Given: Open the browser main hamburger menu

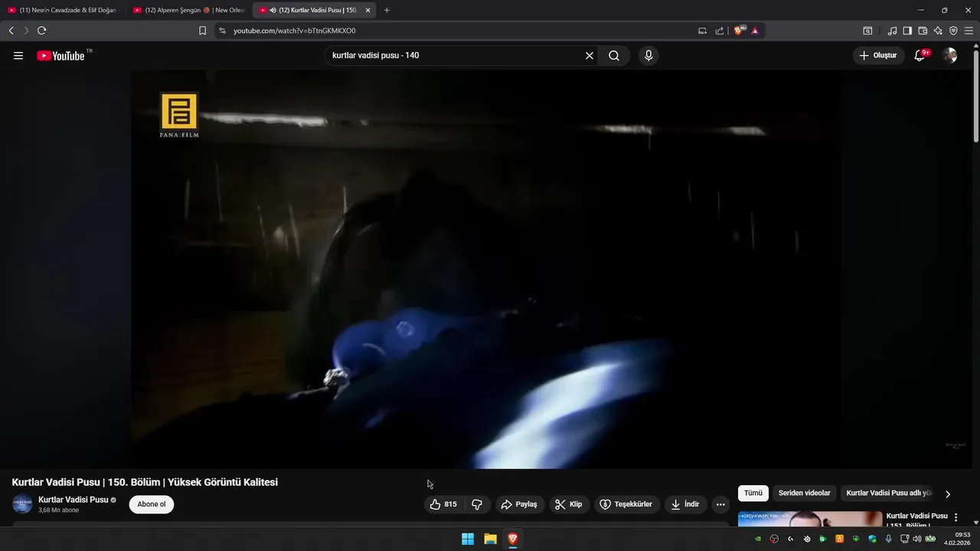Looking at the screenshot, I should (x=969, y=31).
